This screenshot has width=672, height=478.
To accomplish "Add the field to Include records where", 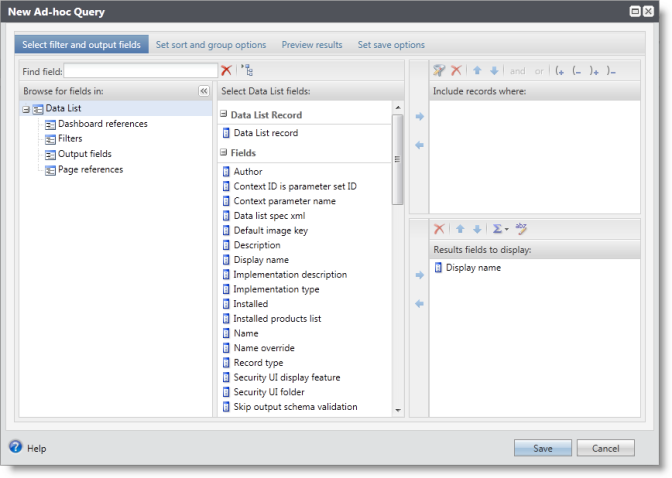I will [420, 117].
